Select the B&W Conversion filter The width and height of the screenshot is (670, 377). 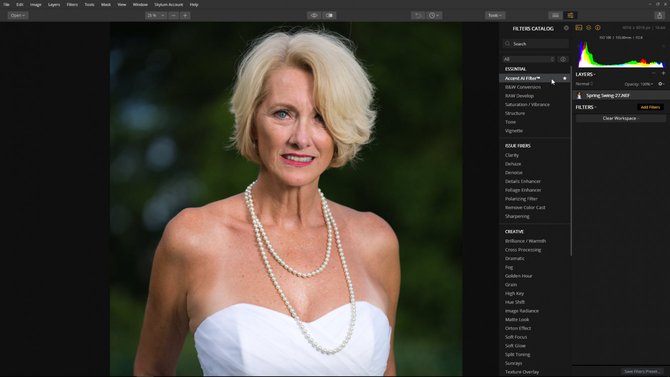point(523,87)
